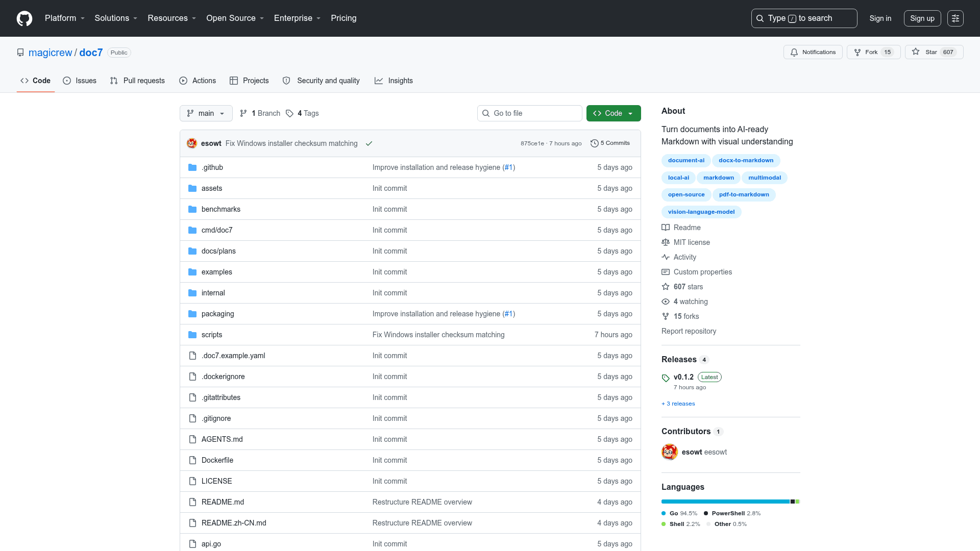Click the assets folder icon
The width and height of the screenshot is (980, 551).
tap(192, 188)
